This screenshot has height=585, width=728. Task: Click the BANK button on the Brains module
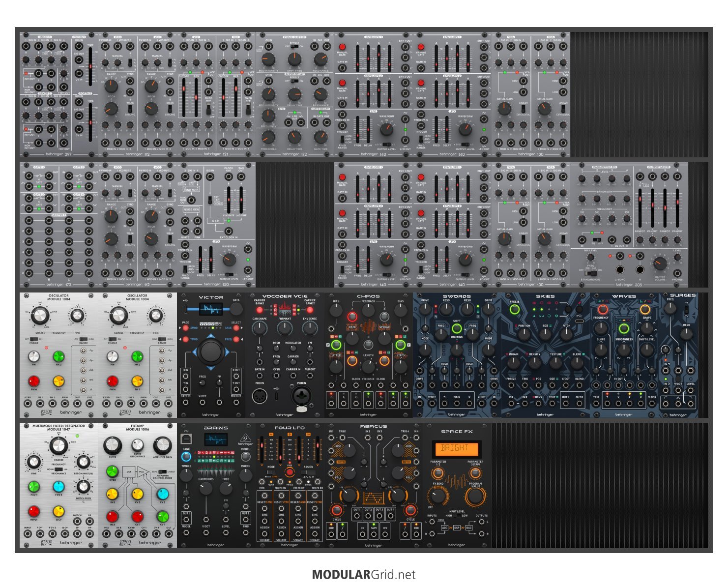(x=186, y=456)
